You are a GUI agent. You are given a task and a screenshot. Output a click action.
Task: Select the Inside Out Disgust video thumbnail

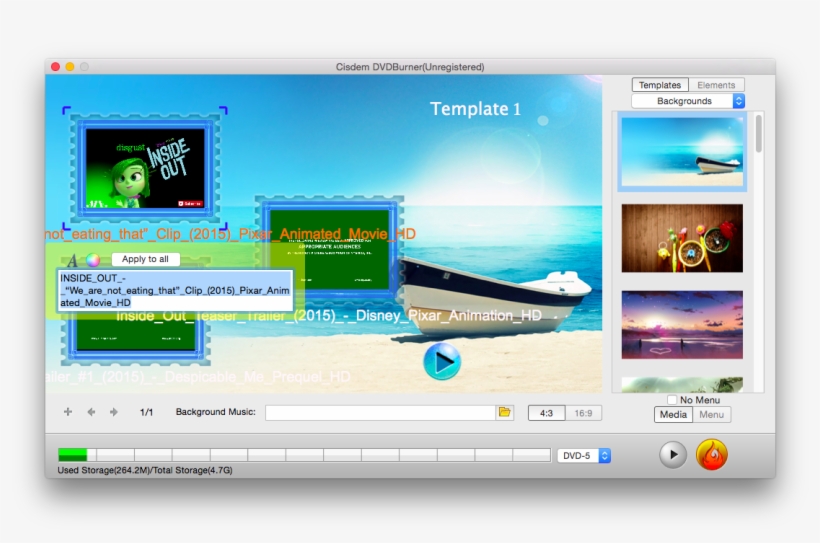[145, 168]
